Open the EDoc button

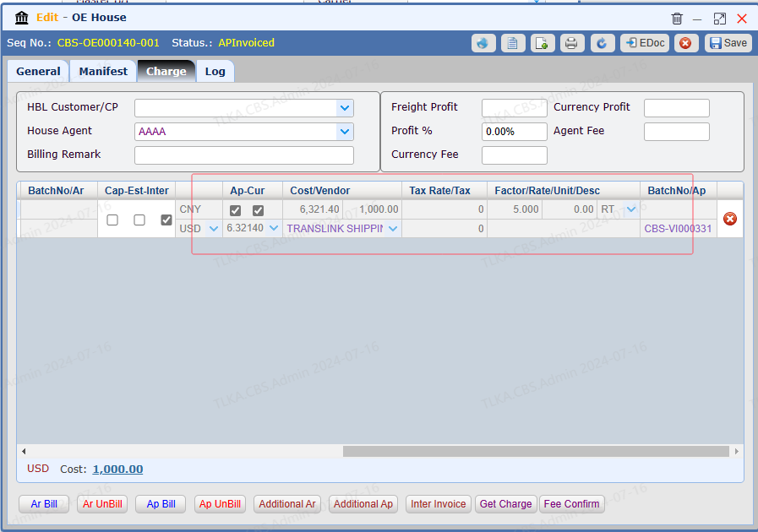[645, 43]
